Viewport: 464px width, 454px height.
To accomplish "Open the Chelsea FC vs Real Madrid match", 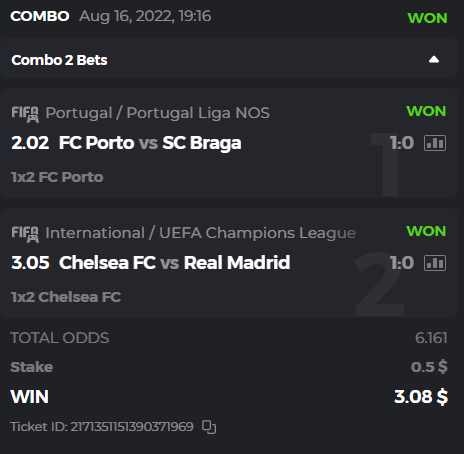I will pos(174,263).
